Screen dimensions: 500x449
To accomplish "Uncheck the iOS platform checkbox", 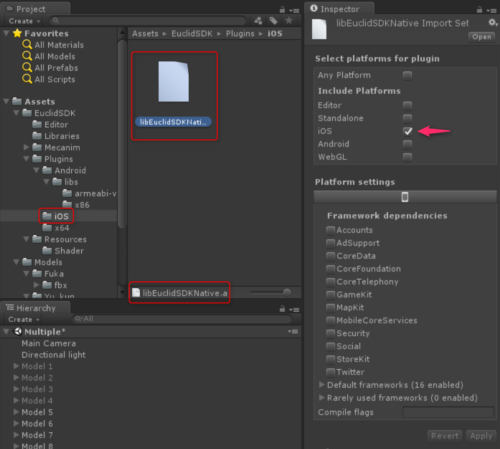I will pyautogui.click(x=407, y=131).
